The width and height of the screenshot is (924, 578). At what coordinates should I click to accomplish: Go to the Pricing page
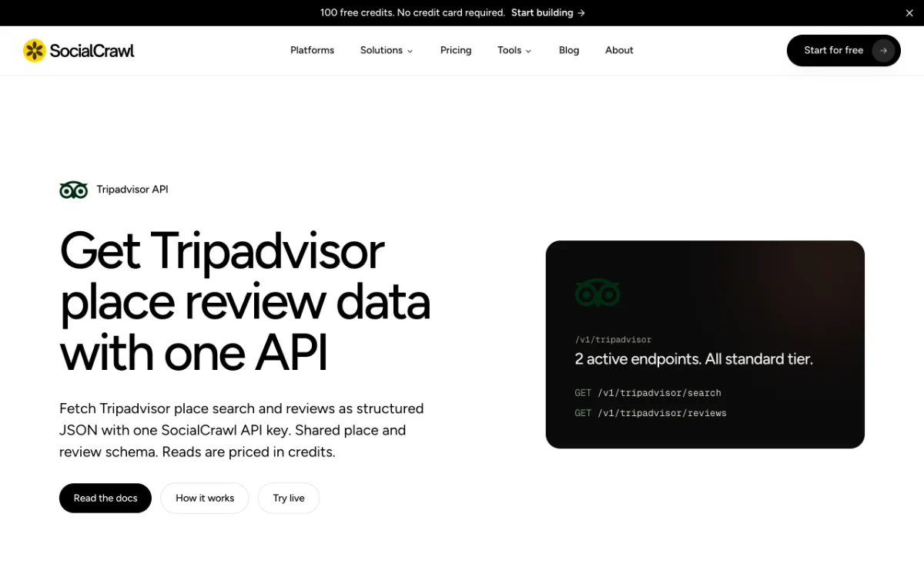[x=456, y=51]
